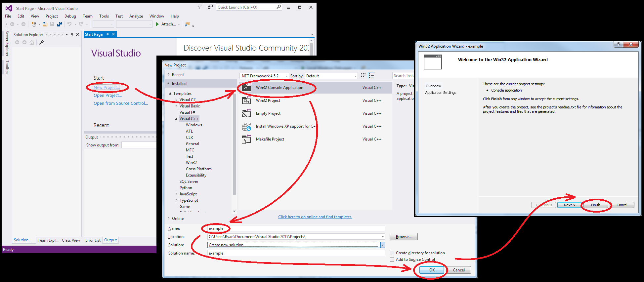The width and height of the screenshot is (644, 282).
Task: Click Finish in the Win32 Application Wizard
Action: (595, 205)
